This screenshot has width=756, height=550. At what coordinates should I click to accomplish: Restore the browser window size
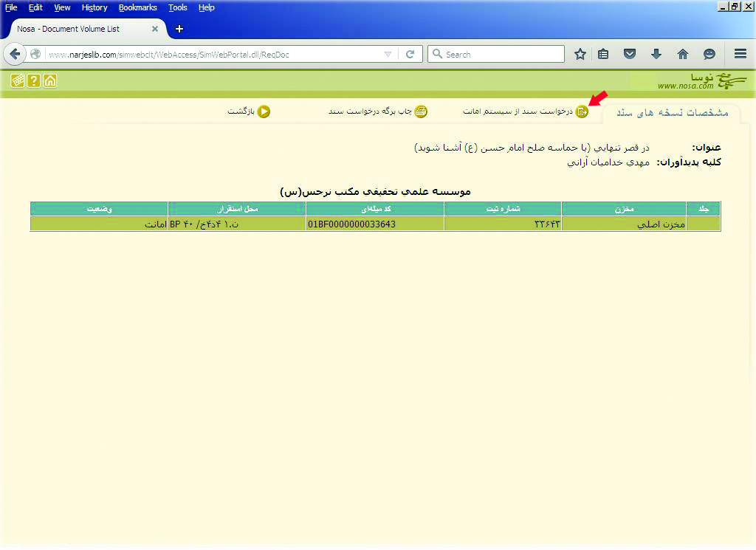tap(735, 7)
